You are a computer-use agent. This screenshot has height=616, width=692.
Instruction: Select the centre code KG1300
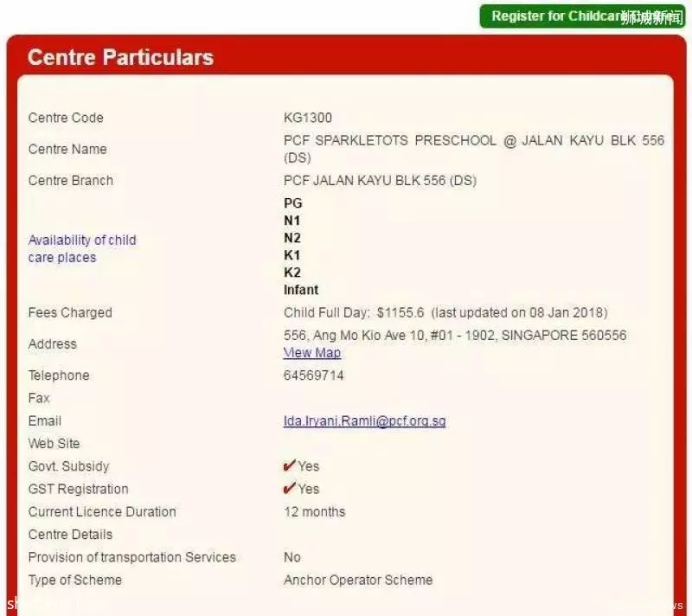pyautogui.click(x=308, y=118)
